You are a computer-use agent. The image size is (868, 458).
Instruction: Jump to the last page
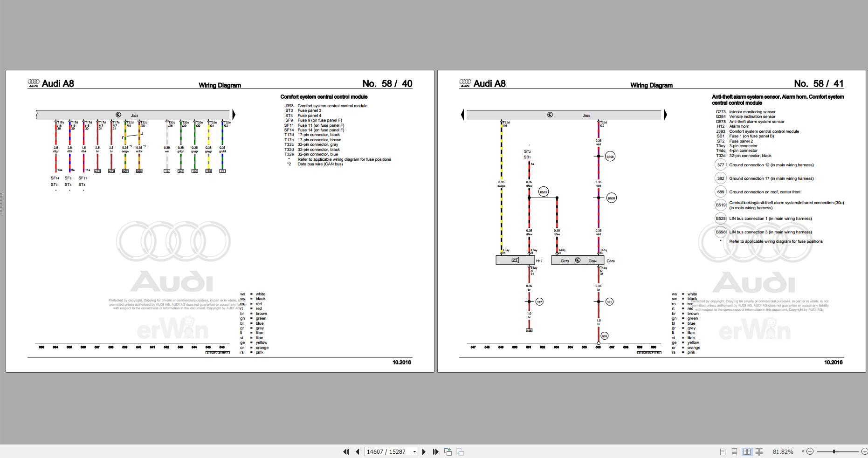click(435, 451)
